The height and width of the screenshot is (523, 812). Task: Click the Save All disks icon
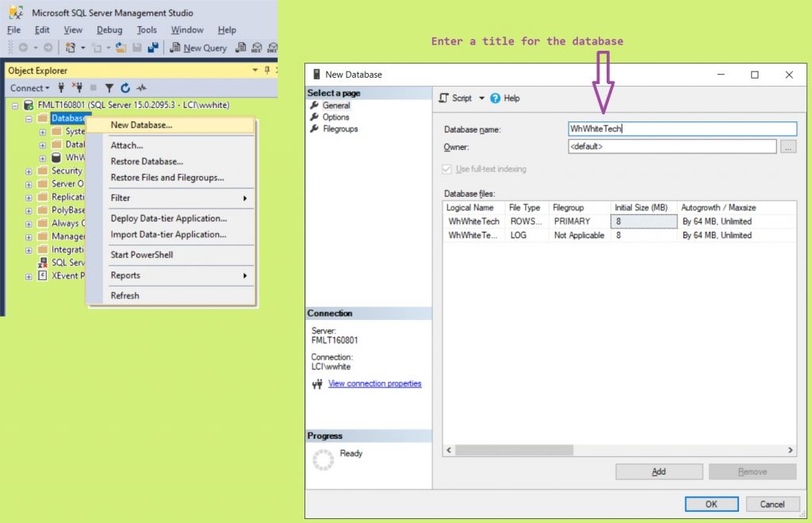[x=153, y=48]
